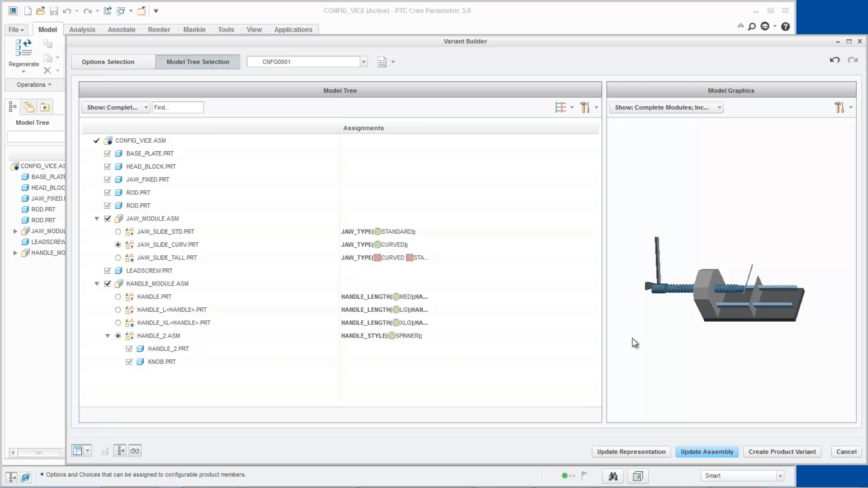Click the Variant Builder redo arrow
This screenshot has height=488, width=868.
(x=853, y=60)
